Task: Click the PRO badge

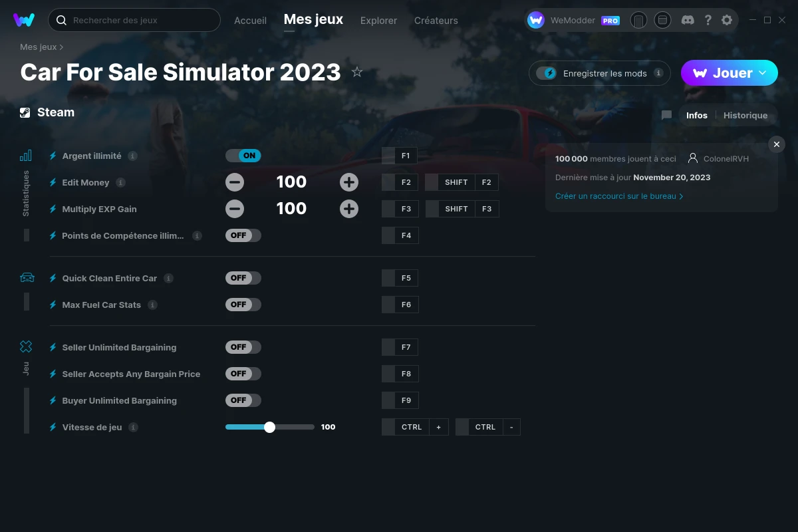Action: 610,21
